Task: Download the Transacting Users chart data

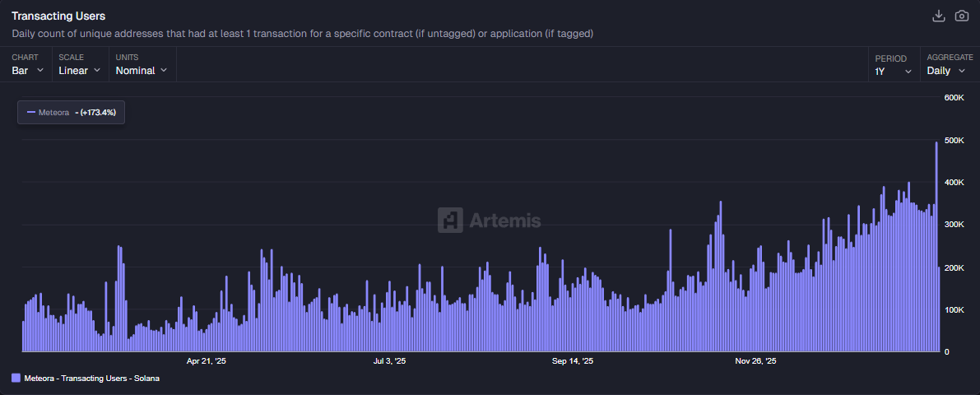Action: [938, 16]
